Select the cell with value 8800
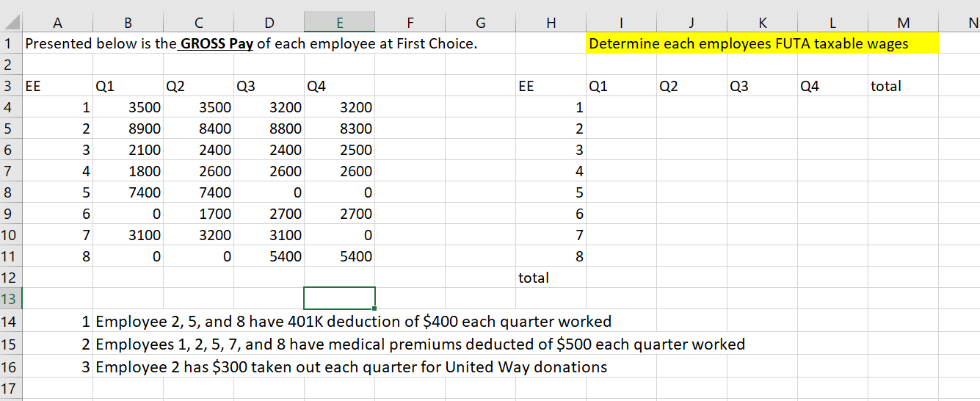 pos(269,129)
